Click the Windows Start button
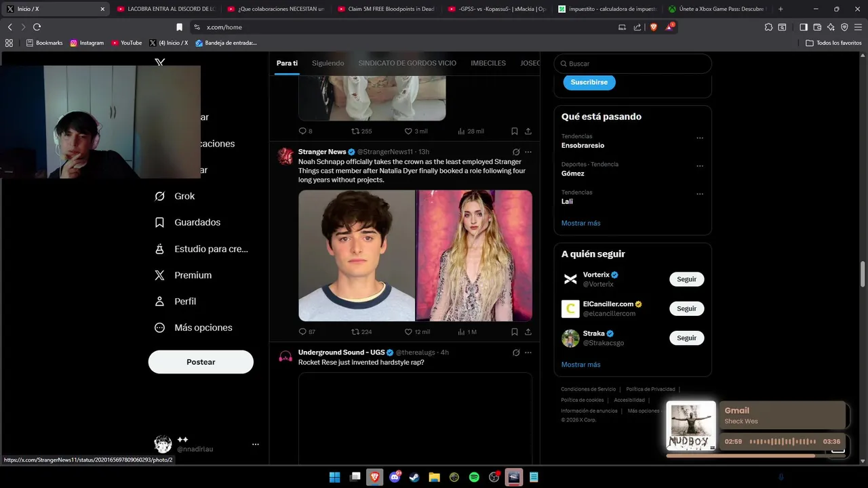The width and height of the screenshot is (868, 488). (334, 477)
